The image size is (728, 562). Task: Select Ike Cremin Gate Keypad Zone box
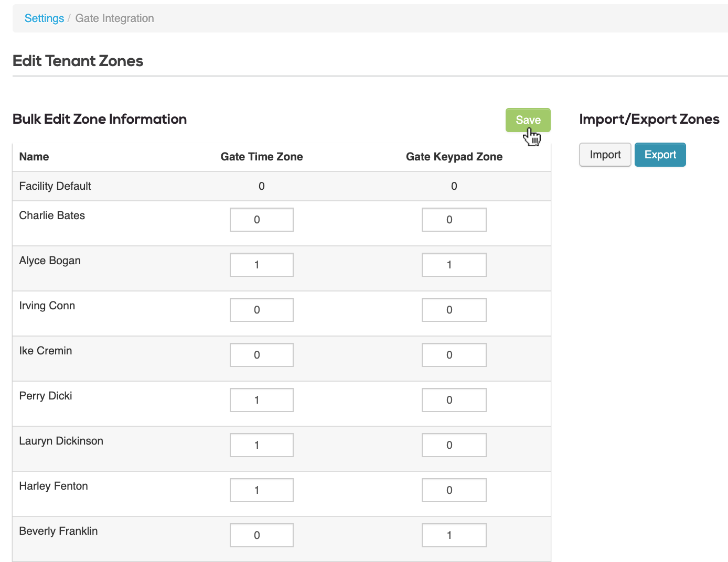(x=454, y=354)
